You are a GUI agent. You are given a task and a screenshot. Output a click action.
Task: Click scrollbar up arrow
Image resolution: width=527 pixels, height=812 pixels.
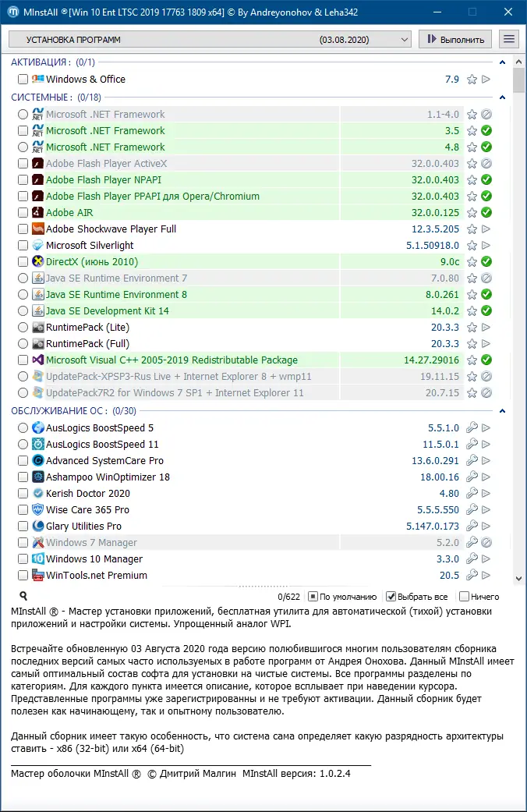(x=518, y=62)
